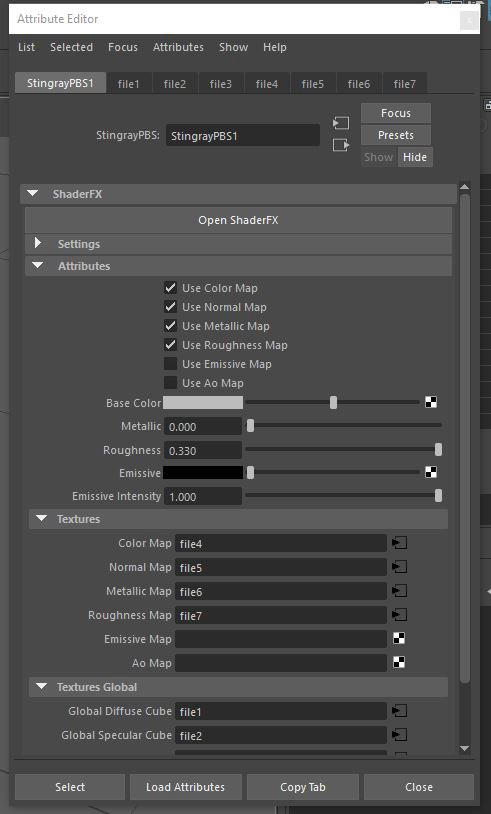The image size is (491, 814).
Task: Switch to the file6 tab
Action: pos(359,84)
